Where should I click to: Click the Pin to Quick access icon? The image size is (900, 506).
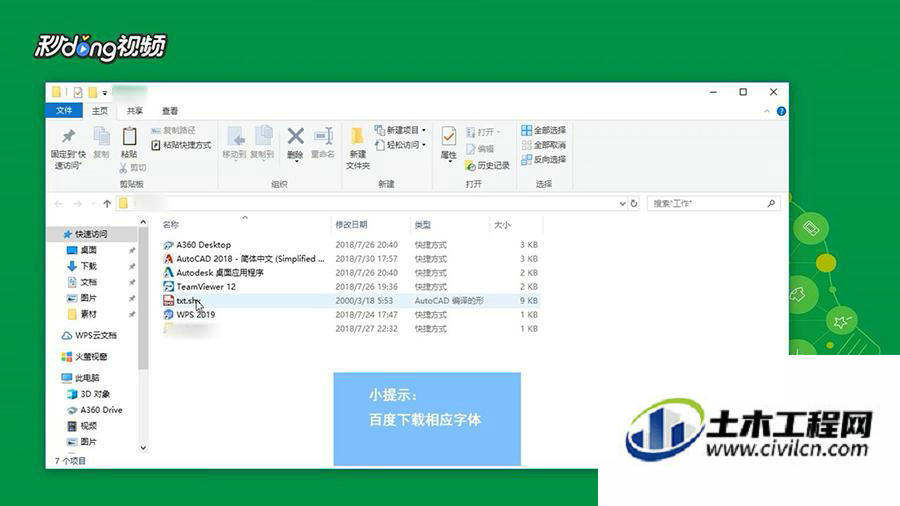tap(68, 137)
